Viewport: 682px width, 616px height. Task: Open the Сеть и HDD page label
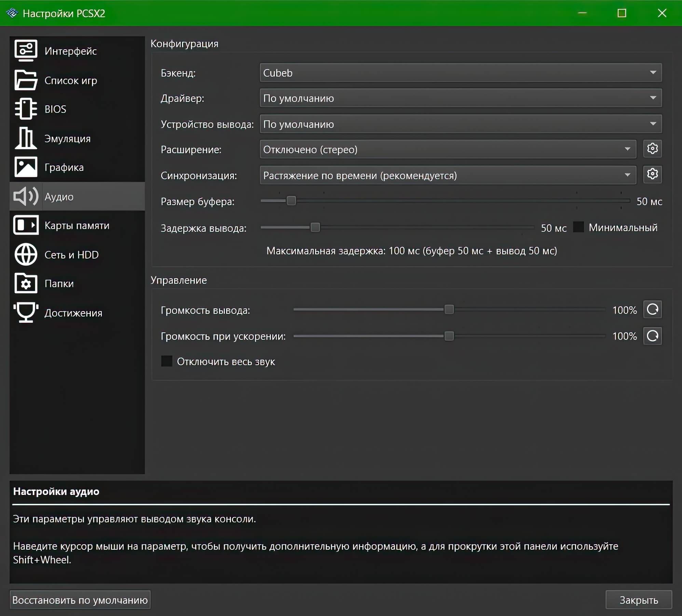click(x=71, y=255)
